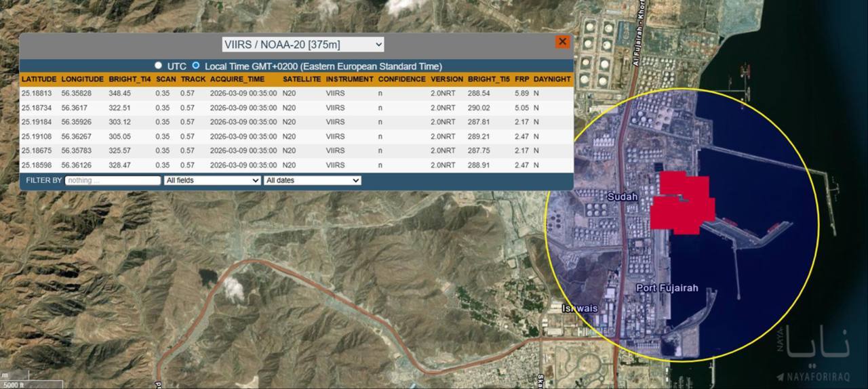Sort table by LATITUDE column header
868x389 pixels.
(39, 79)
